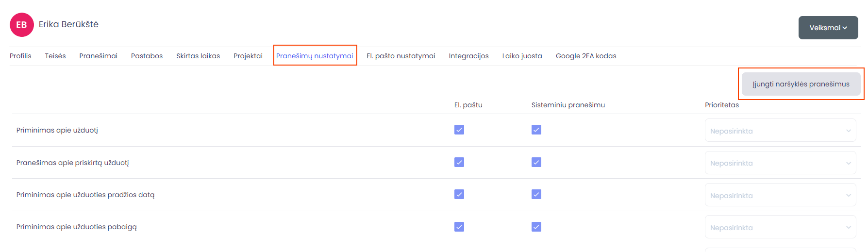This screenshot has width=868, height=252.
Task: Select the Pranešimų nustatymai tab
Action: (315, 56)
